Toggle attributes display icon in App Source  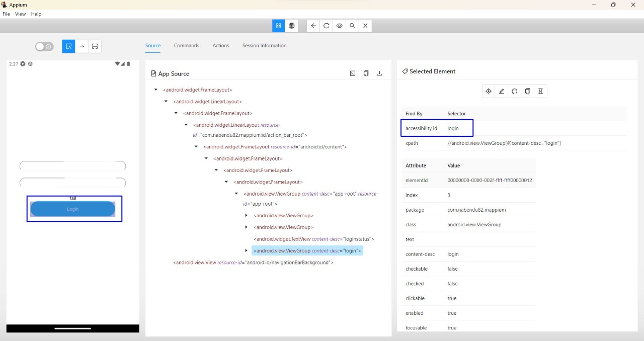[353, 73]
